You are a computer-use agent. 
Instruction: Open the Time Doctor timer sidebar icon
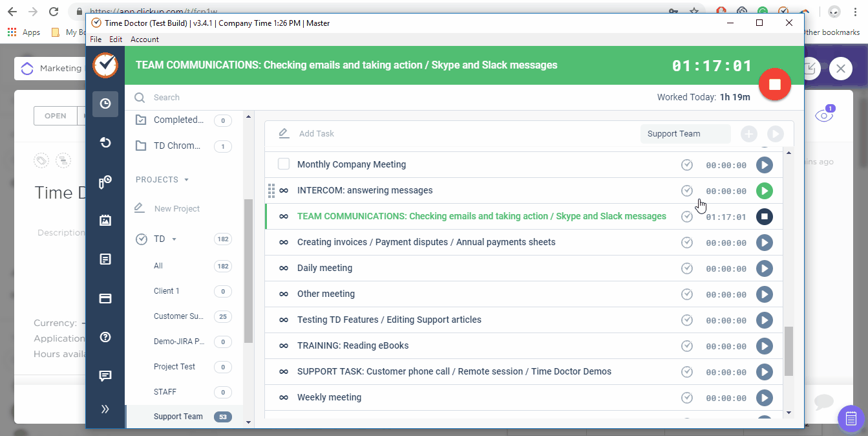105,104
